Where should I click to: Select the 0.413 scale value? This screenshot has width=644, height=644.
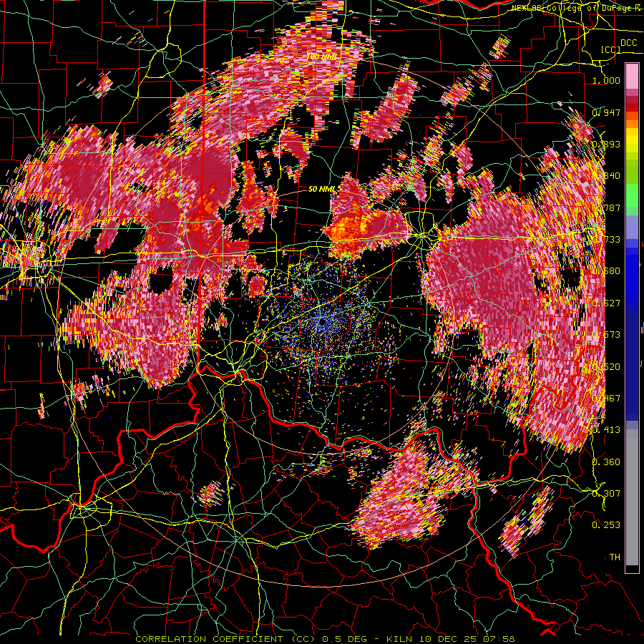(x=606, y=430)
